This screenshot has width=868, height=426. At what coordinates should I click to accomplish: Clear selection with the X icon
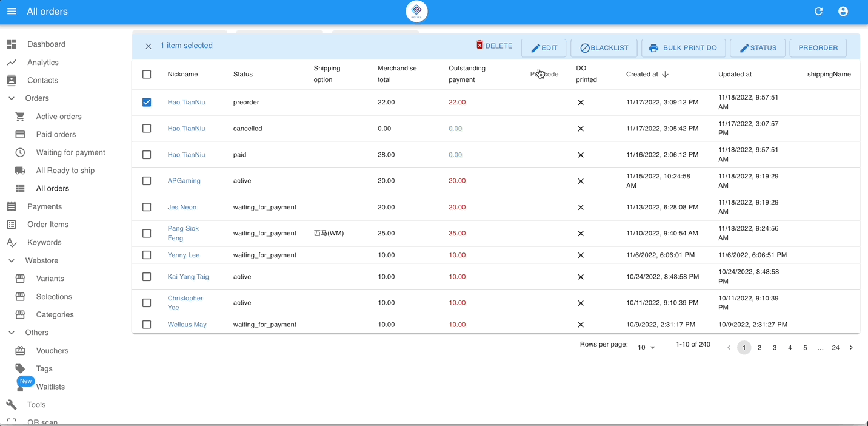[149, 46]
